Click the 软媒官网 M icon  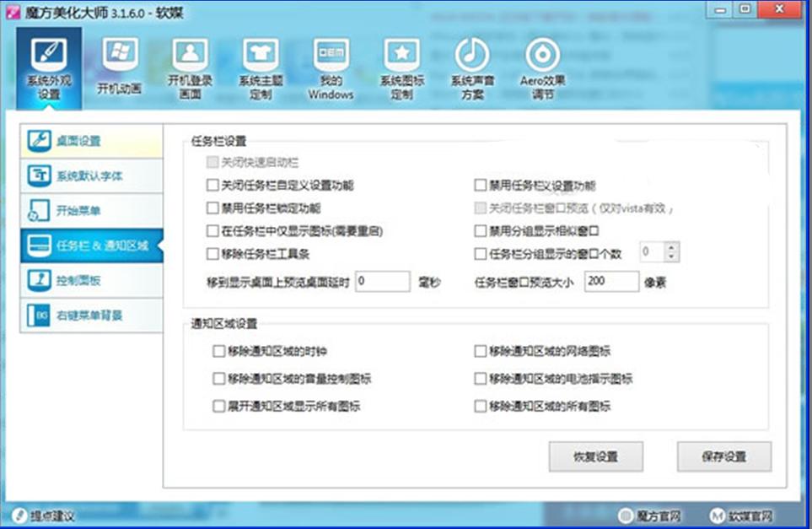718,516
